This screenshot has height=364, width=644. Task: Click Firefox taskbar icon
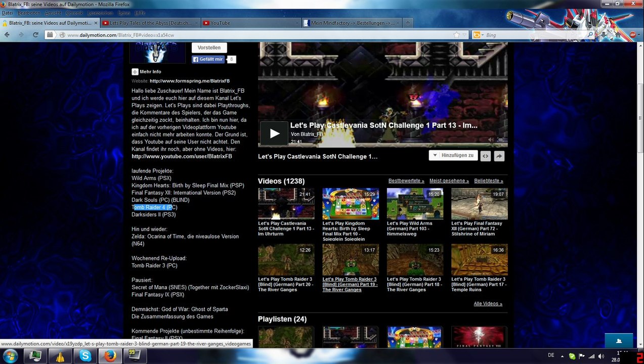(x=110, y=356)
